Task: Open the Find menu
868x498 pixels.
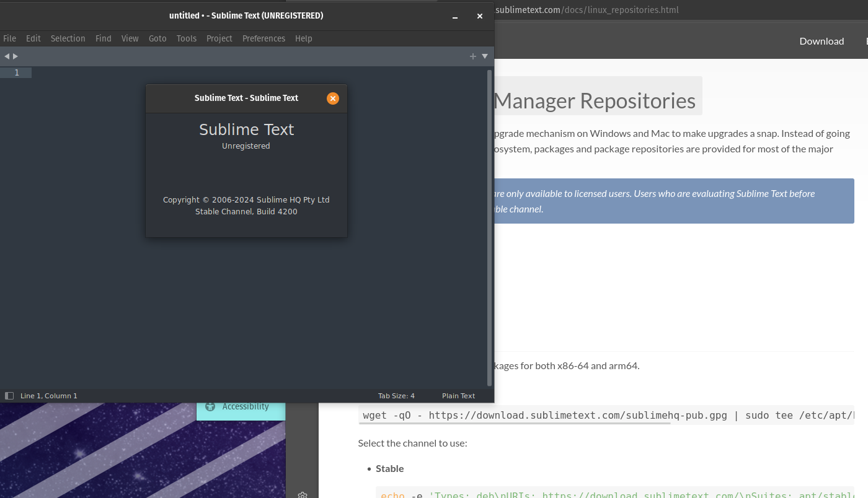Action: tap(104, 38)
